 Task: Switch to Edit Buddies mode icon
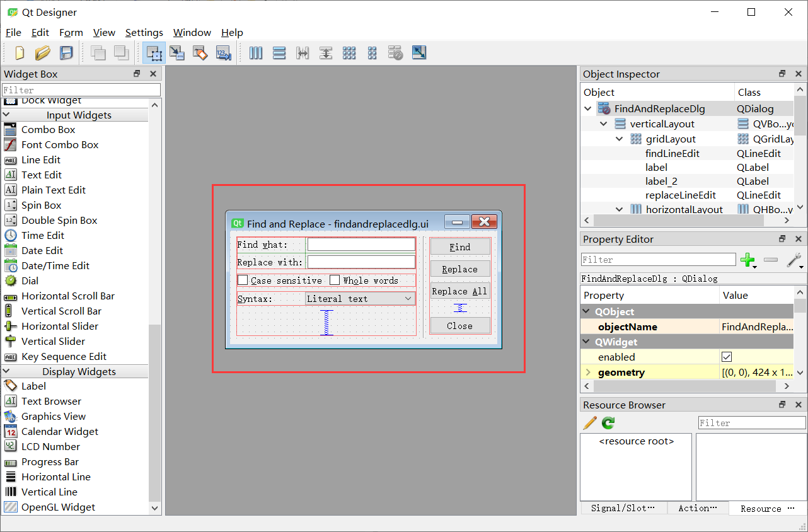[200, 53]
